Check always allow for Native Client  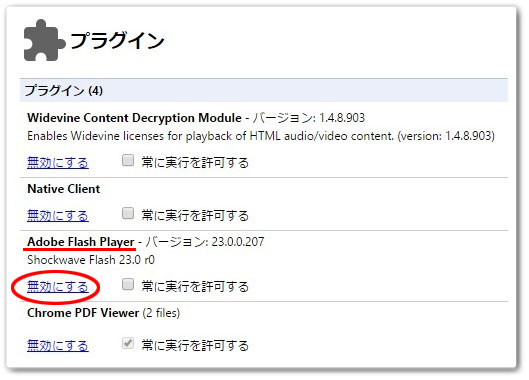tap(128, 213)
